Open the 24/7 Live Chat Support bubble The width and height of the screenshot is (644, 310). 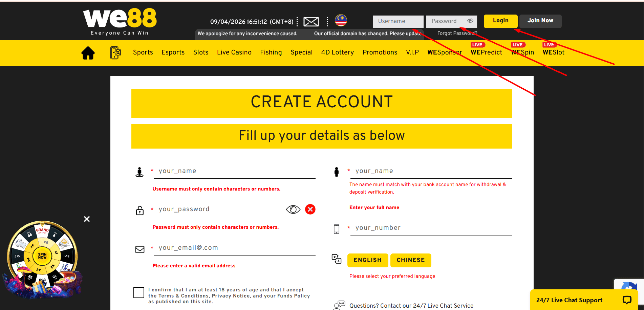(x=584, y=300)
